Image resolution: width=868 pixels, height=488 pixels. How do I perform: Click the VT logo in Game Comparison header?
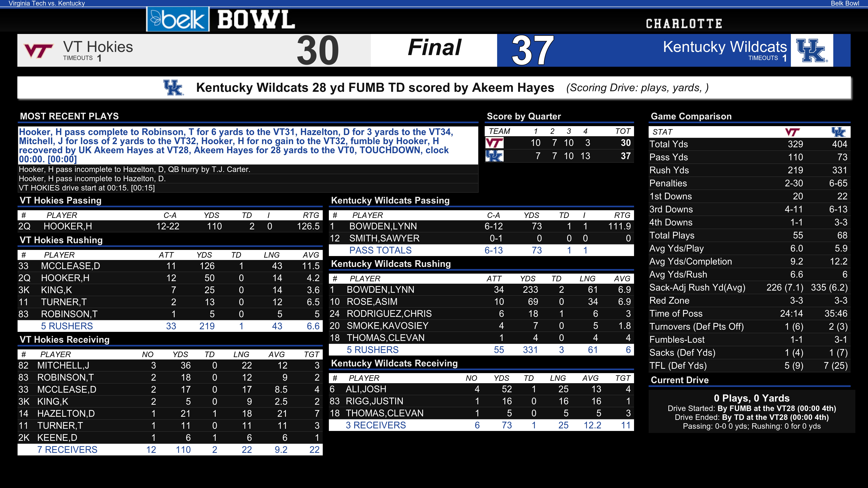pos(792,132)
